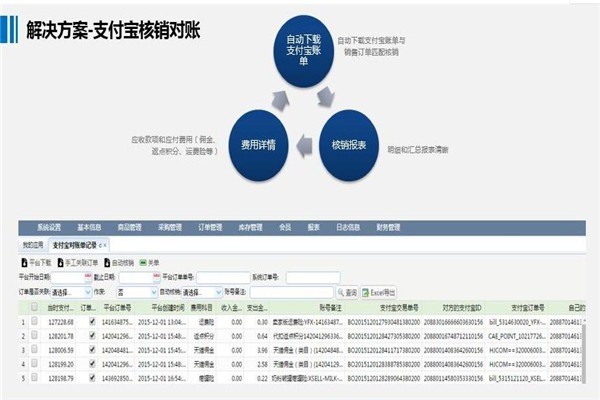Open the 会员 menu
This screenshot has width=600, height=400.
[x=285, y=227]
